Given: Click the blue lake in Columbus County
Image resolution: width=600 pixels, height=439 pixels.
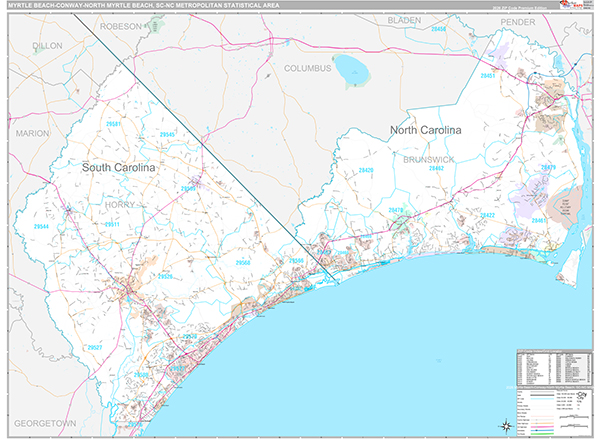Looking at the screenshot, I should pyautogui.click(x=351, y=69).
